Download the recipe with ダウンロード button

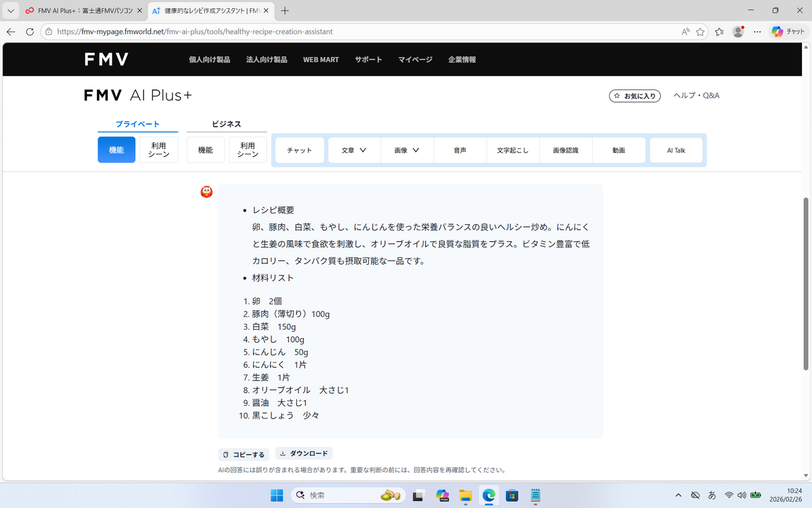point(304,454)
